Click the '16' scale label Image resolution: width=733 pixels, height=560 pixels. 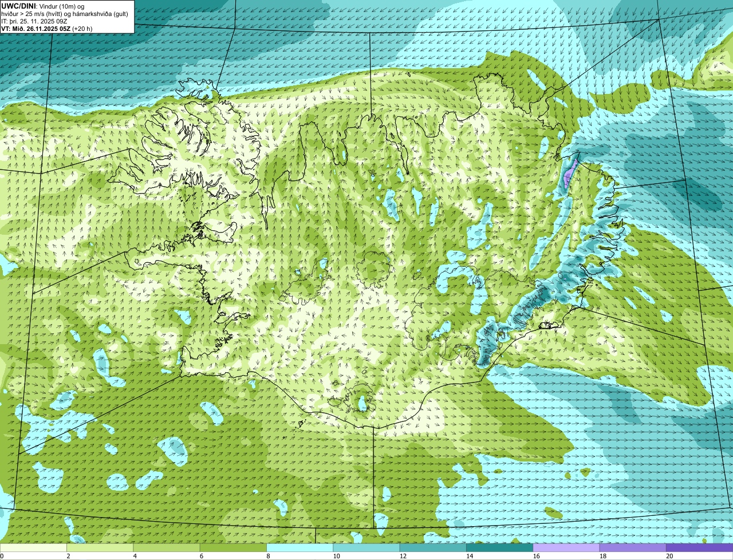coord(535,556)
